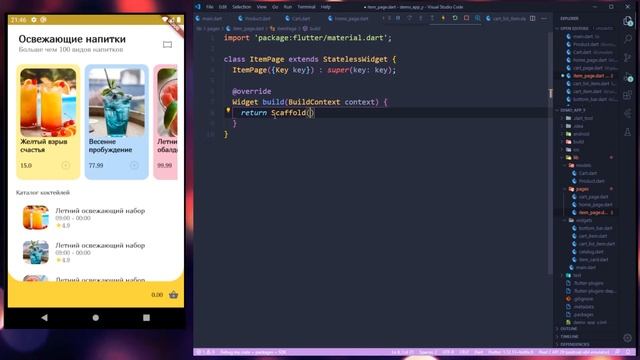Click the Flutter hot reload lightning icon
The width and height of the screenshot is (640, 360).
tap(443, 18)
